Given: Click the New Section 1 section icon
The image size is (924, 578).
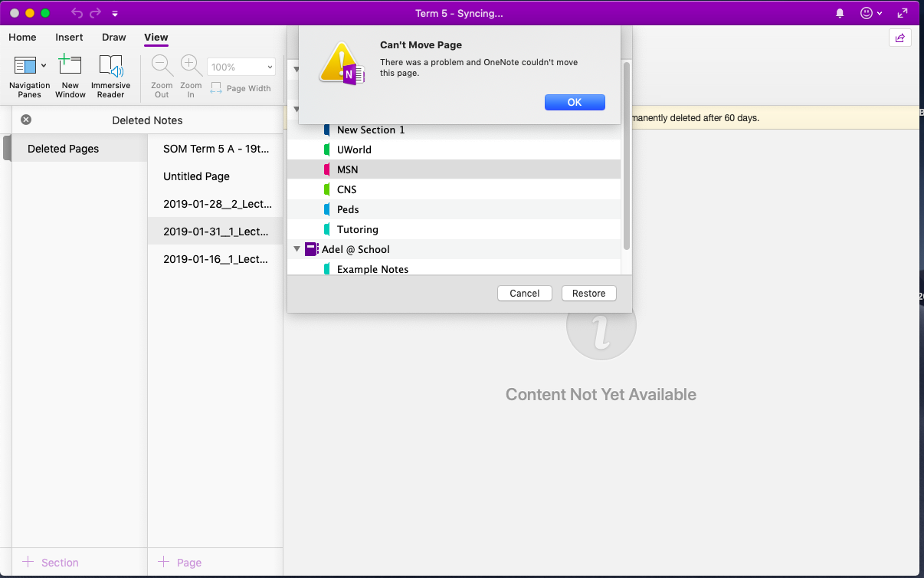Looking at the screenshot, I should coord(326,130).
